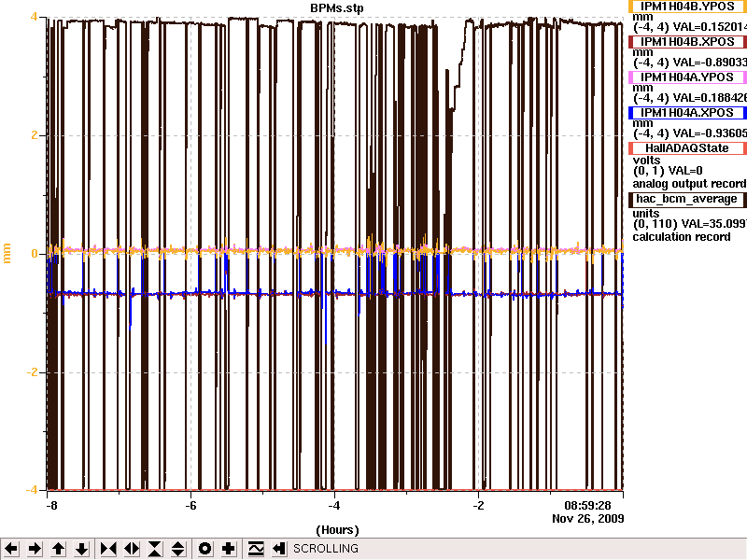Click the 'calculation record' description
The width and height of the screenshot is (747, 560).
pyautogui.click(x=682, y=237)
